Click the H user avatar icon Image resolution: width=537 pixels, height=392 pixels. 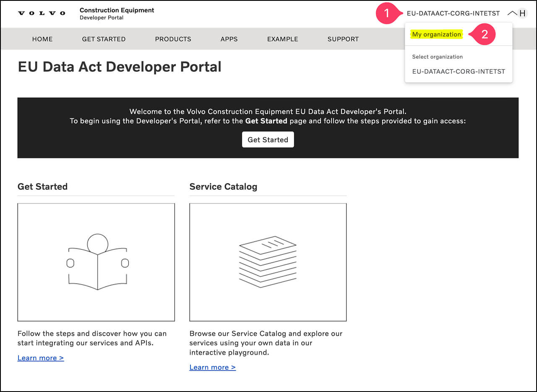[522, 13]
